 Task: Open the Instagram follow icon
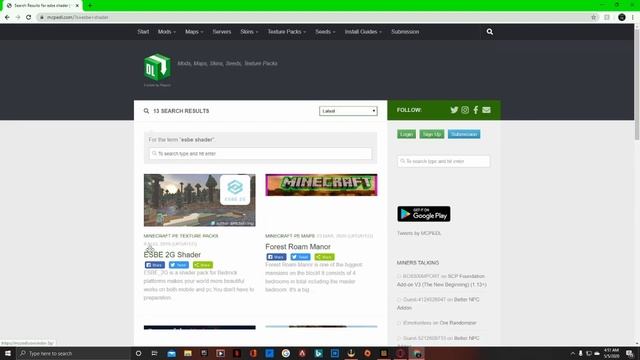(465, 110)
